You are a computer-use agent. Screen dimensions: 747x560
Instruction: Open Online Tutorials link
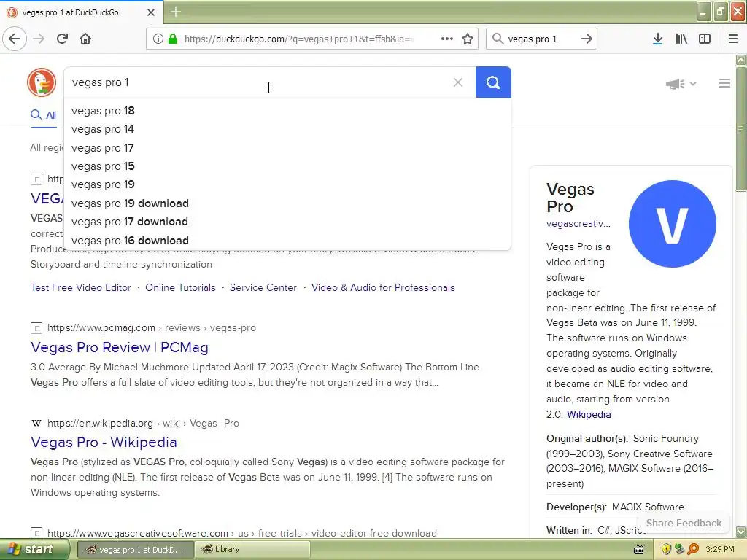[x=181, y=287]
